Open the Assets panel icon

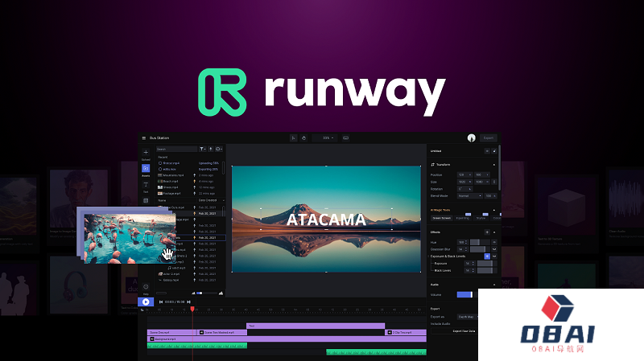pos(146,169)
